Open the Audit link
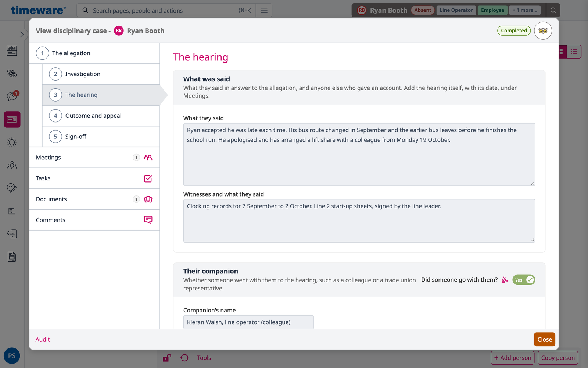588x368 pixels. tap(43, 339)
